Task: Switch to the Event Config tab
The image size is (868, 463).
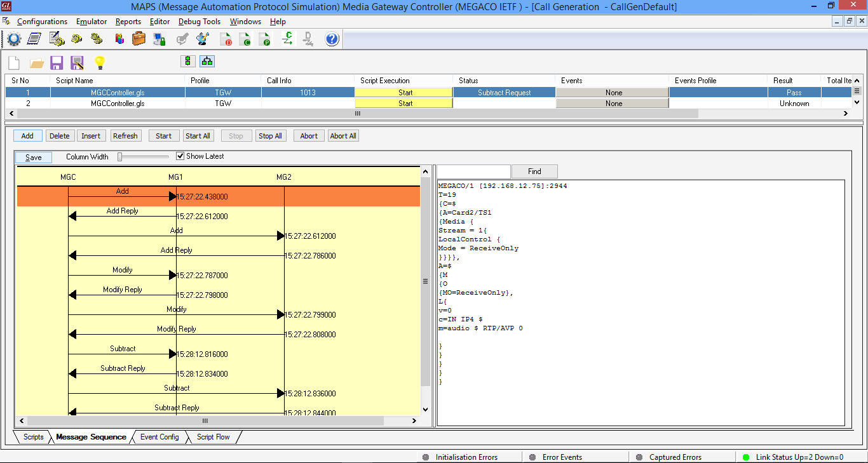Action: 159,437
